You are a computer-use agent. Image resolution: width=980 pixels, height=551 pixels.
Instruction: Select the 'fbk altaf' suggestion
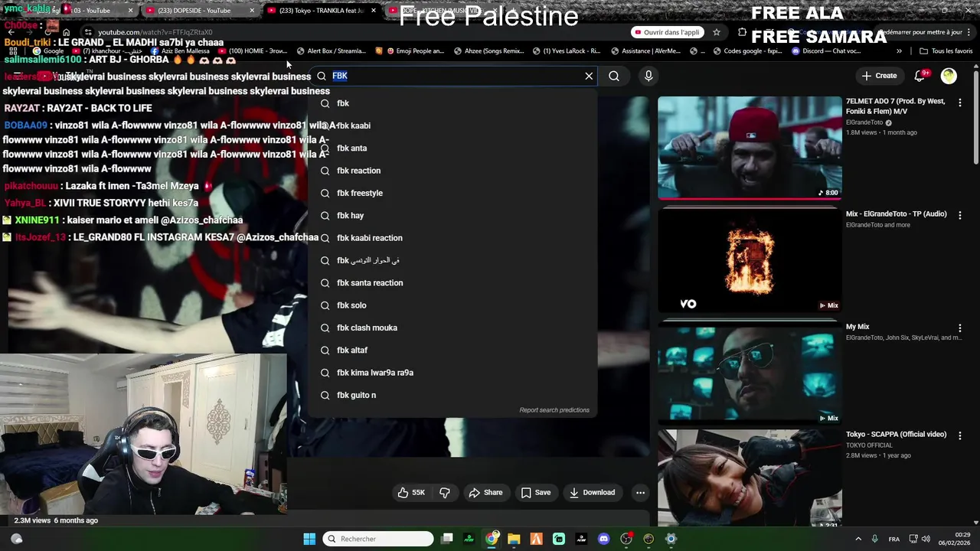tap(452, 350)
